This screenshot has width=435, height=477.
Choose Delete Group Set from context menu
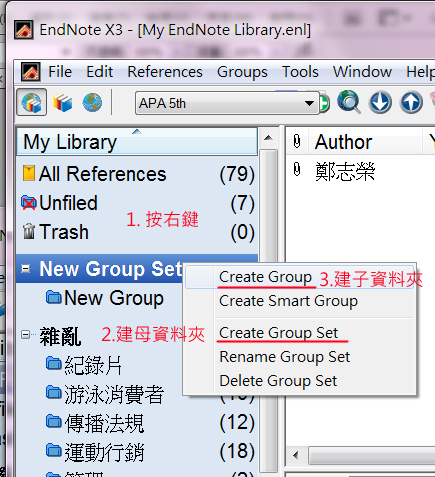pos(299,381)
